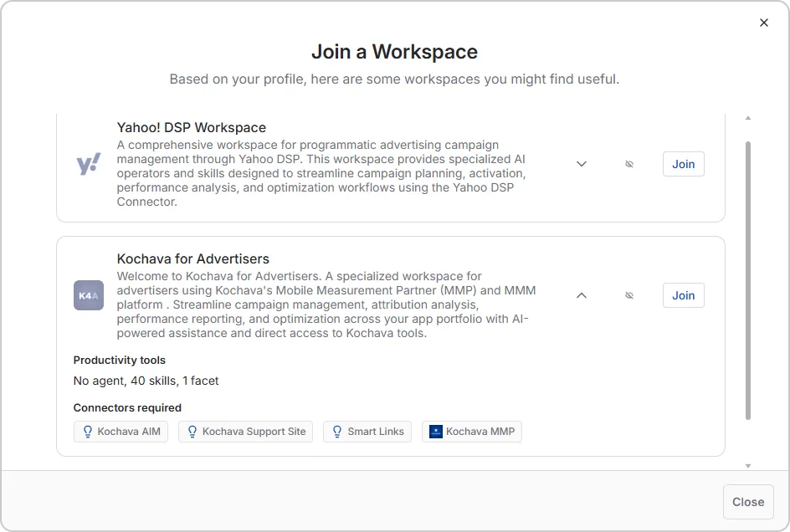Viewport: 790px width, 532px height.
Task: Join the Yahoo! DSP Workspace
Action: click(x=683, y=164)
